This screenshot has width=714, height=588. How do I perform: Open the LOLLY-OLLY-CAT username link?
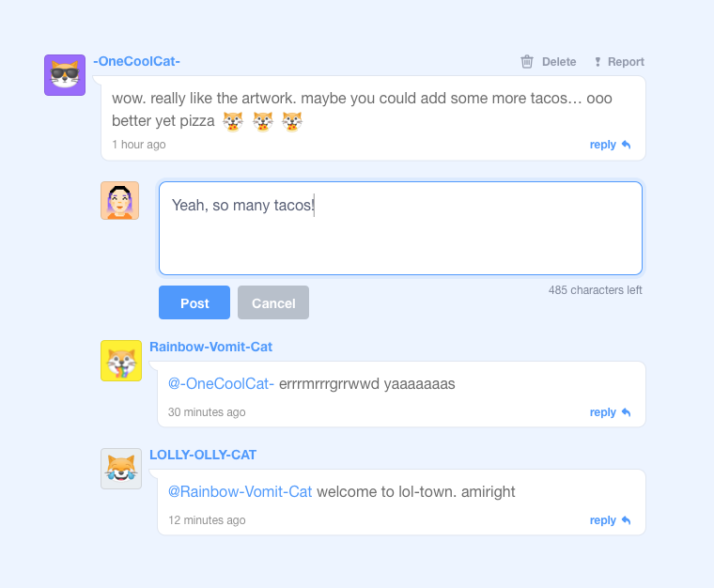point(203,455)
